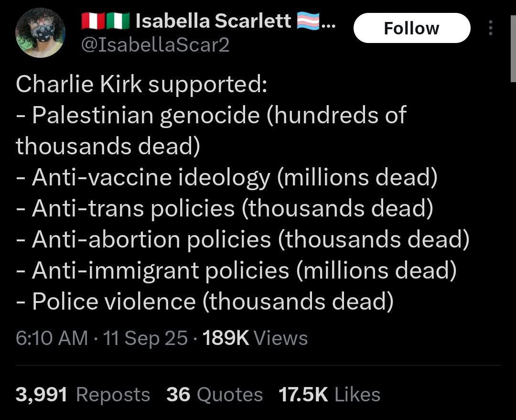Click Isabella Scarlett's profile avatar
Screen dimensions: 516x420
pos(40,32)
